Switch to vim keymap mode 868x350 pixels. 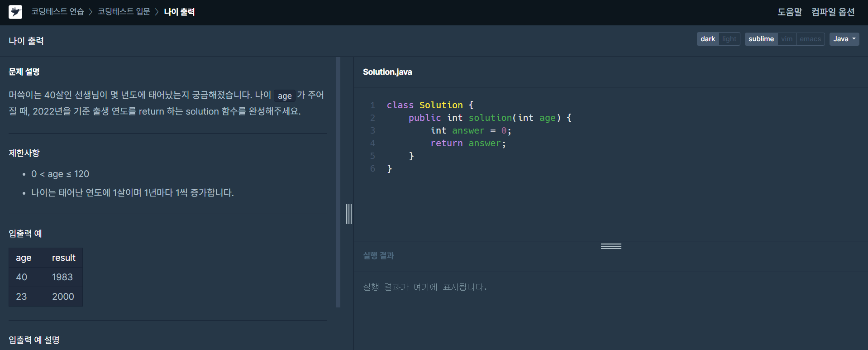pyautogui.click(x=787, y=39)
